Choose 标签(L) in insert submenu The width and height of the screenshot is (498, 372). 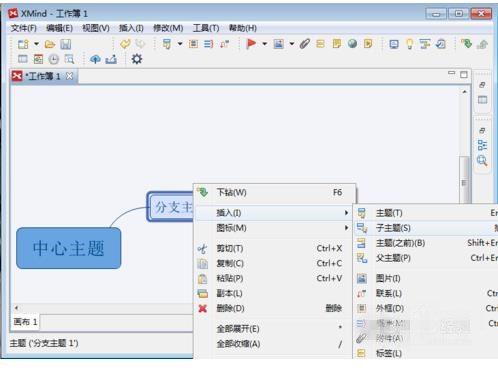point(426,353)
